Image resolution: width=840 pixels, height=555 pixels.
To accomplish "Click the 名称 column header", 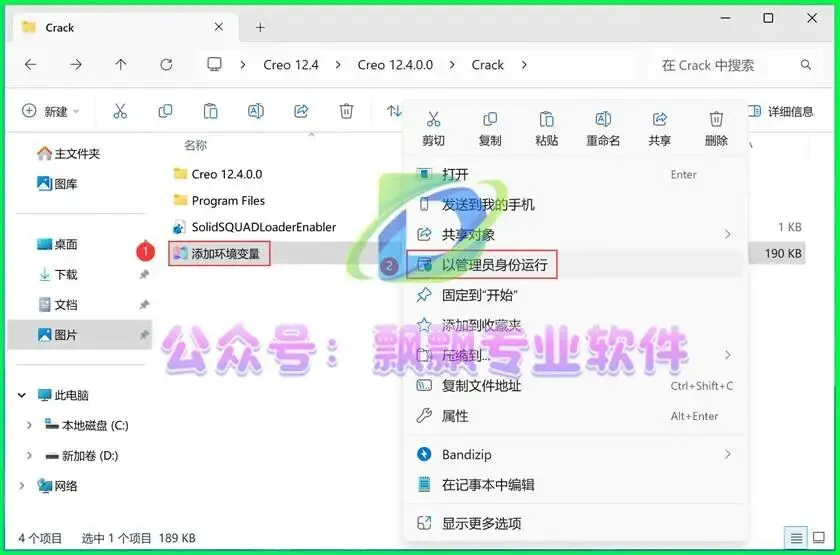I will click(x=196, y=145).
